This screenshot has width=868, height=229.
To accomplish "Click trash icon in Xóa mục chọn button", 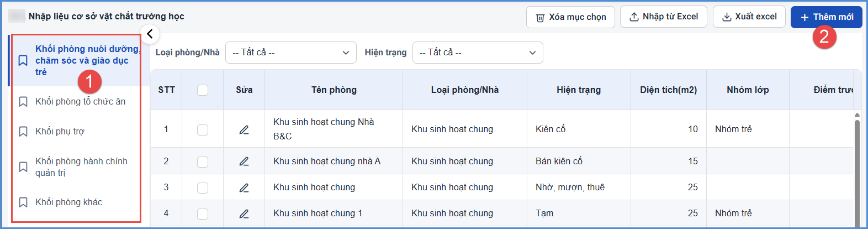I will tap(540, 18).
